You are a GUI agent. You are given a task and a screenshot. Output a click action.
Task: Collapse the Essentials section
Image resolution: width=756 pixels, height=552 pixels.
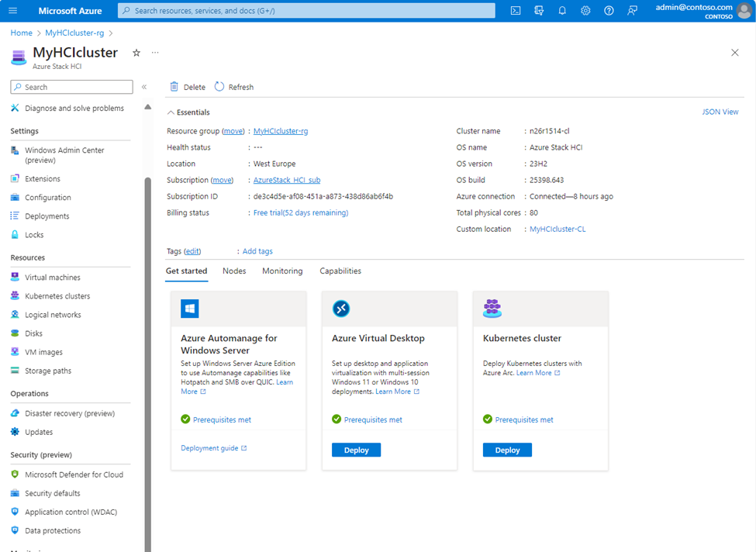[x=171, y=112]
